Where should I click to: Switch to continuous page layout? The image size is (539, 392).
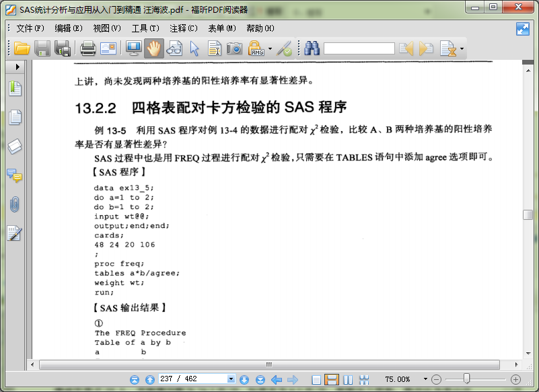point(332,379)
